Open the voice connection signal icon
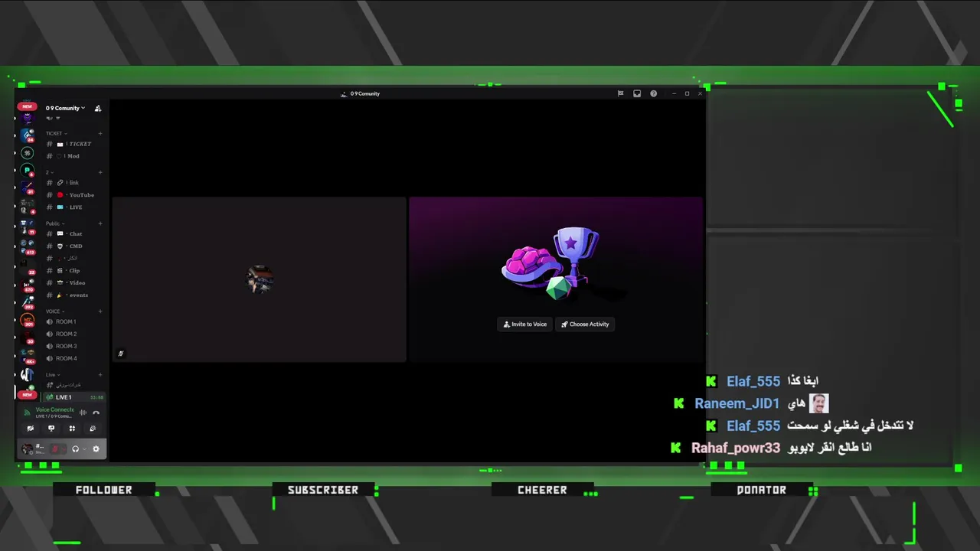The width and height of the screenshot is (980, 551). [27, 412]
